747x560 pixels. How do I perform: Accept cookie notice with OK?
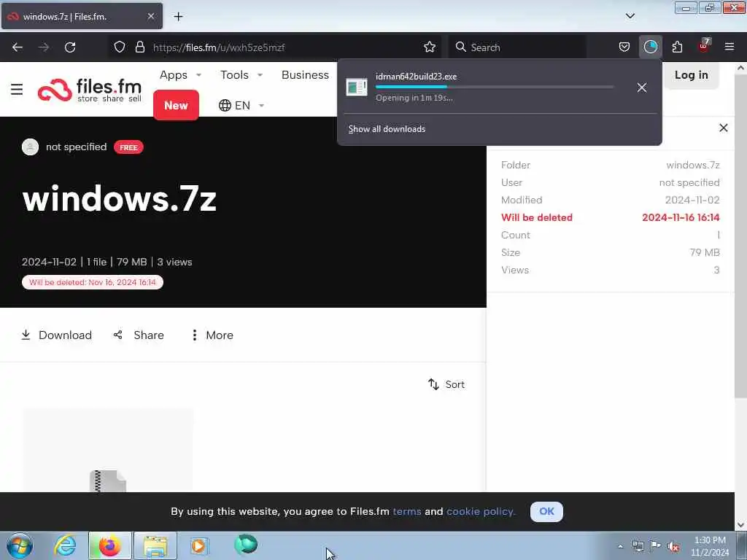click(546, 511)
